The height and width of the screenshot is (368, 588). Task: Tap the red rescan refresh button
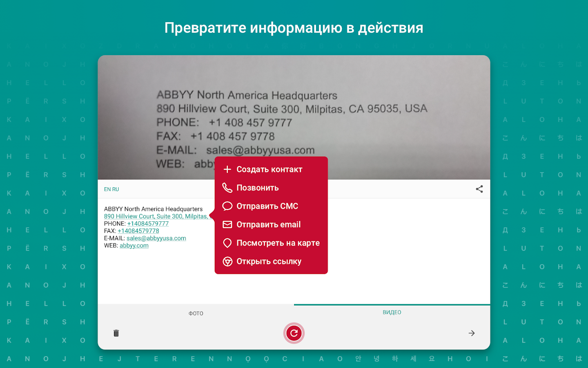coord(294,333)
